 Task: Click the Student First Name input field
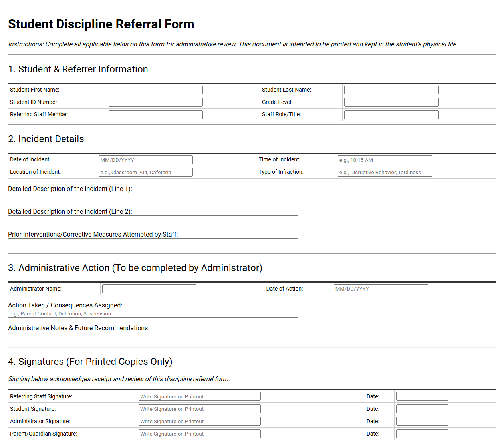click(156, 90)
